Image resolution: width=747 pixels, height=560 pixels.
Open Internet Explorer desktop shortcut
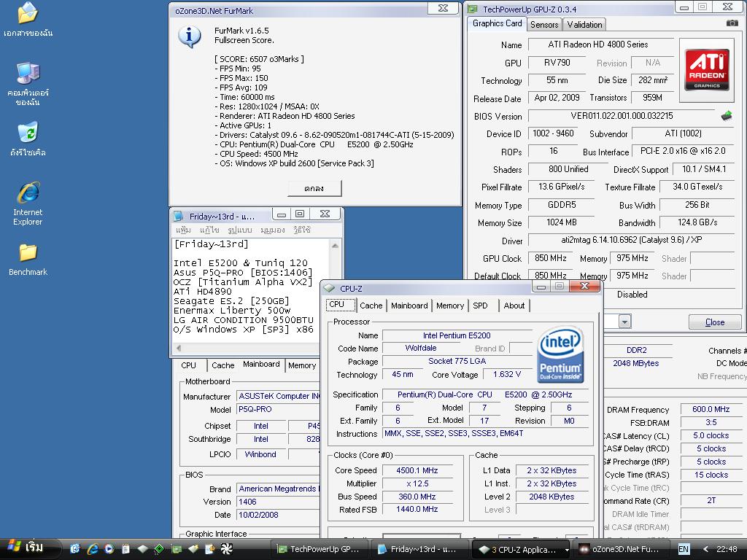click(28, 193)
